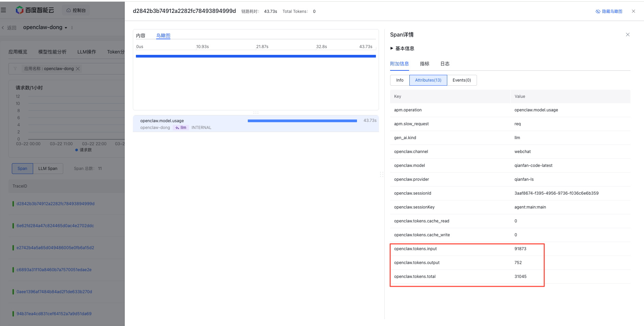Click the blue timeline overview bar
644x326 pixels.
pyautogui.click(x=256, y=56)
